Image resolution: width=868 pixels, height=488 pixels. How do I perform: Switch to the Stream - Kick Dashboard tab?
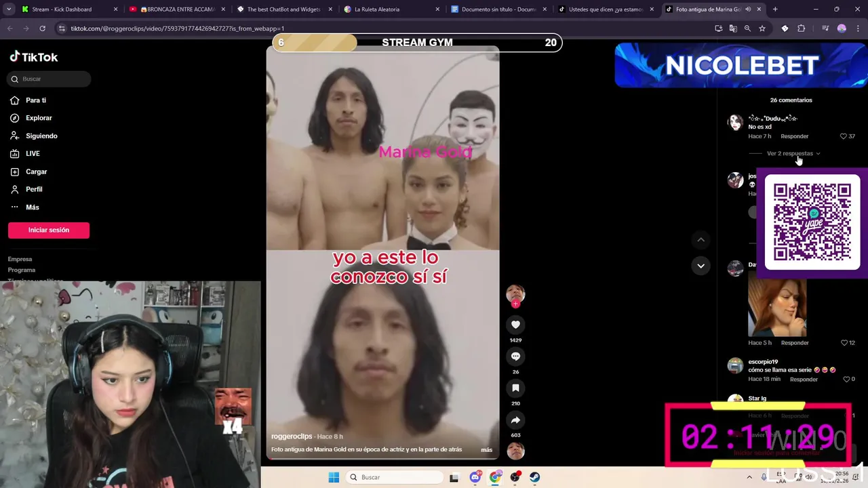click(68, 9)
